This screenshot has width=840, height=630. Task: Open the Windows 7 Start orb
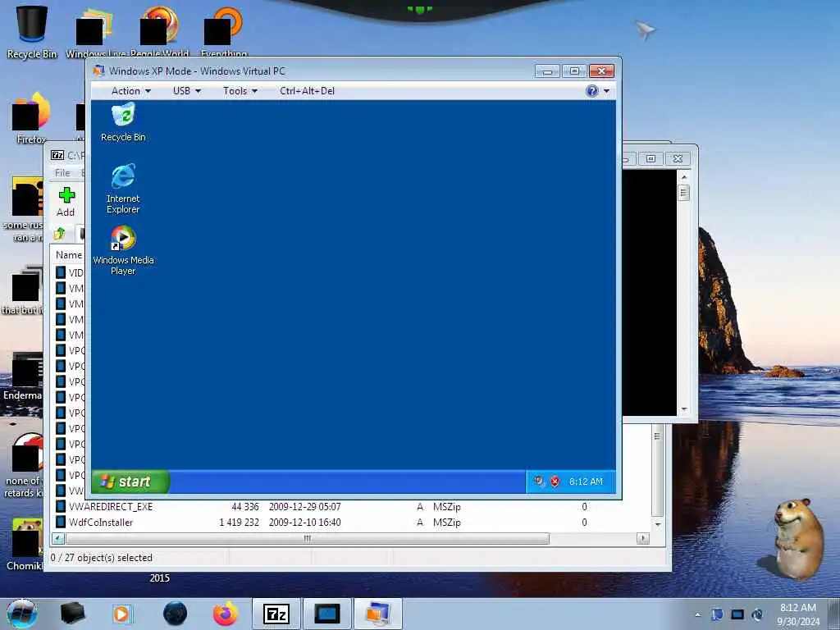[x=22, y=614]
